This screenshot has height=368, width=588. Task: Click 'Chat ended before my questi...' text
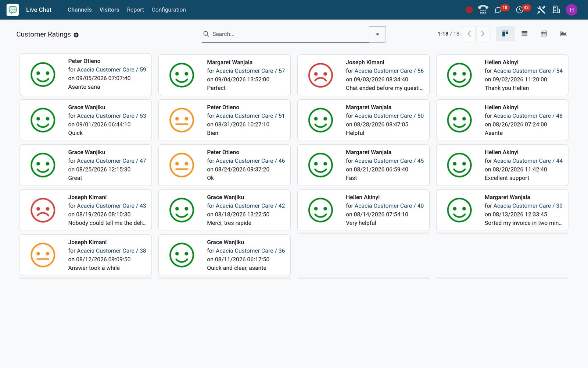click(x=384, y=88)
